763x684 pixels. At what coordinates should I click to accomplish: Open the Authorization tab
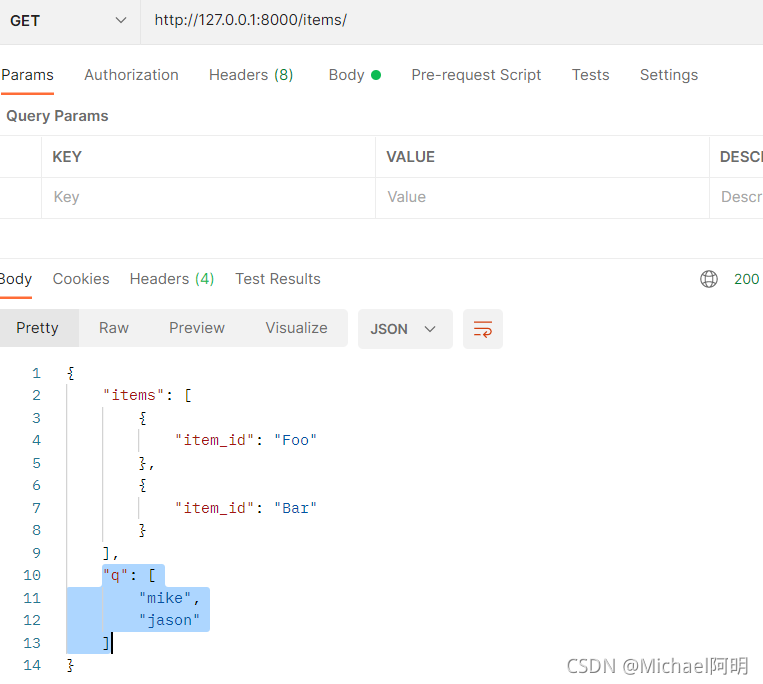pos(131,75)
